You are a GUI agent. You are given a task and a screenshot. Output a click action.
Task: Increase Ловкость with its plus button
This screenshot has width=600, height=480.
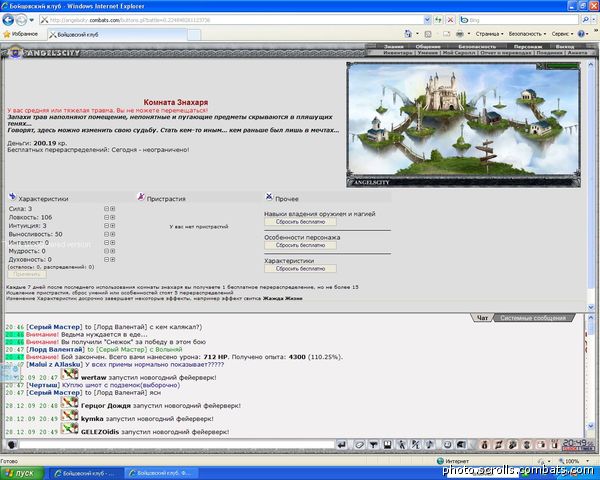coord(113,217)
